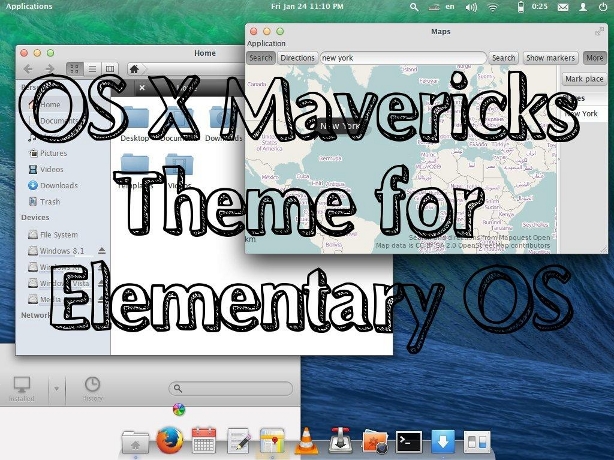Open the Wi-Fi network indicator
This screenshot has height=460, width=614.
(x=493, y=7)
